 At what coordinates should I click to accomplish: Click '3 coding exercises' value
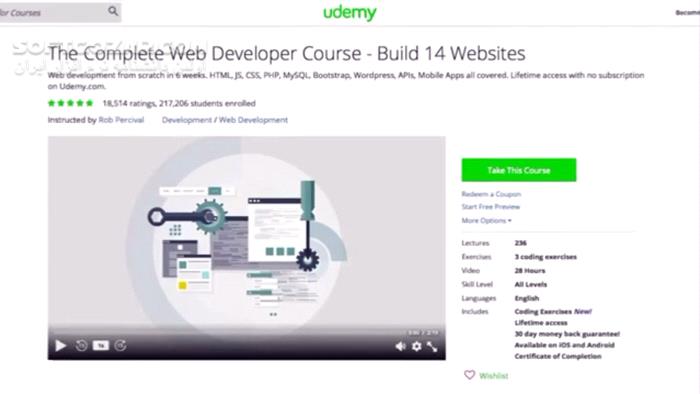coord(546,257)
